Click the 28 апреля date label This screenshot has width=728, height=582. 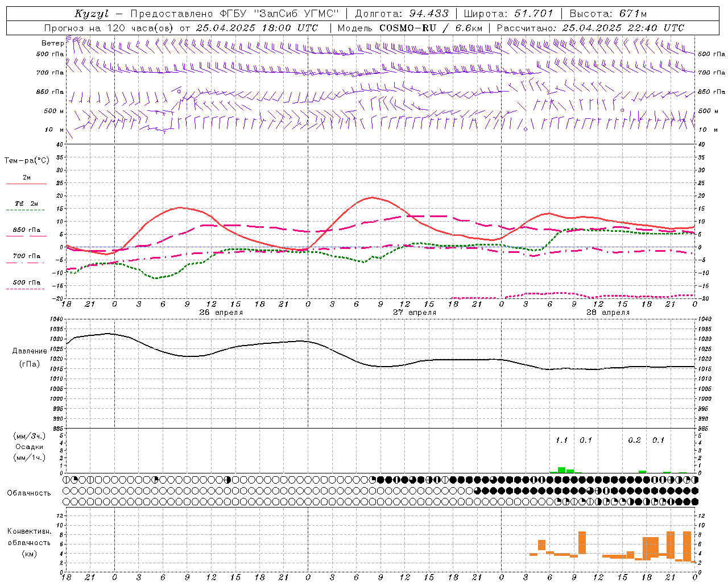(x=608, y=313)
